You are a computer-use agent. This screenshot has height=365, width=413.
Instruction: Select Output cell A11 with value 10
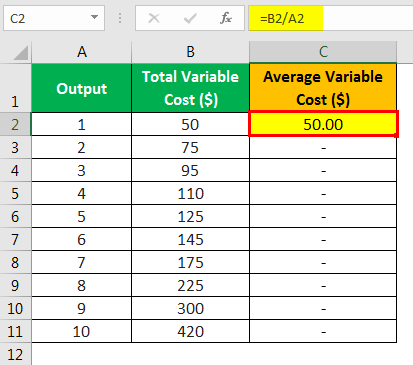pos(82,331)
